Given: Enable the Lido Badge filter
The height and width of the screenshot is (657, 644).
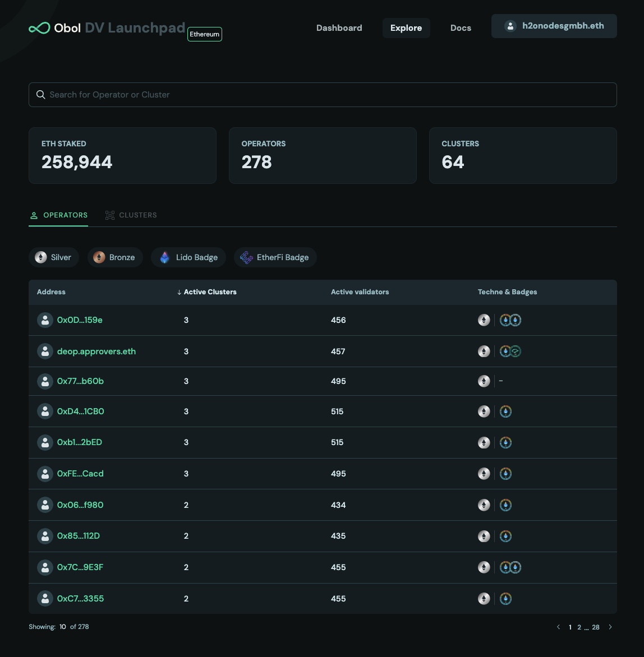Looking at the screenshot, I should coord(188,257).
